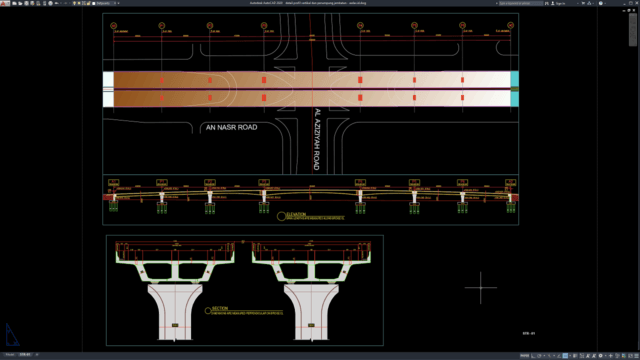This screenshot has width=640, height=360.
Task: Expand Isometric drafting dropdown arrow
Action: (554, 356)
